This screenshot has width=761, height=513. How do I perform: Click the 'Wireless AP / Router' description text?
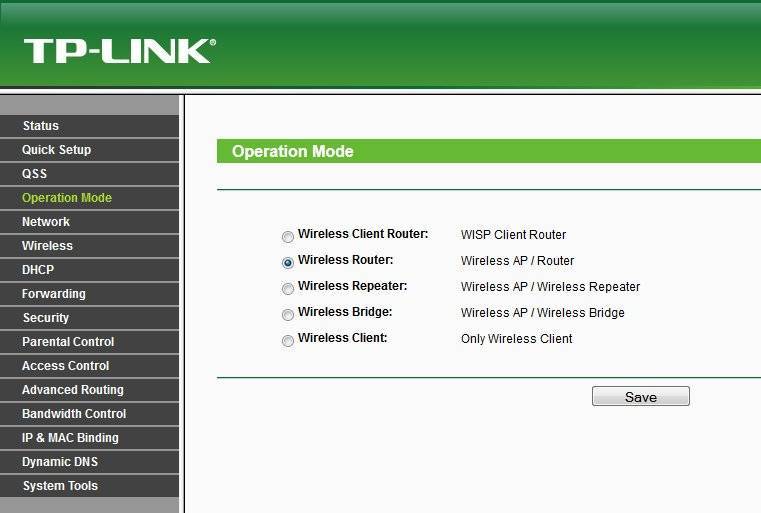[517, 261]
